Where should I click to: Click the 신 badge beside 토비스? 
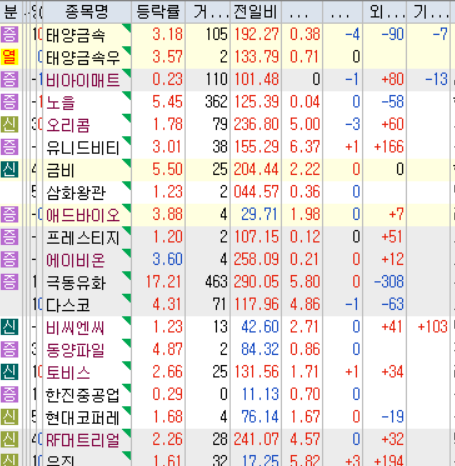[x=9, y=372]
